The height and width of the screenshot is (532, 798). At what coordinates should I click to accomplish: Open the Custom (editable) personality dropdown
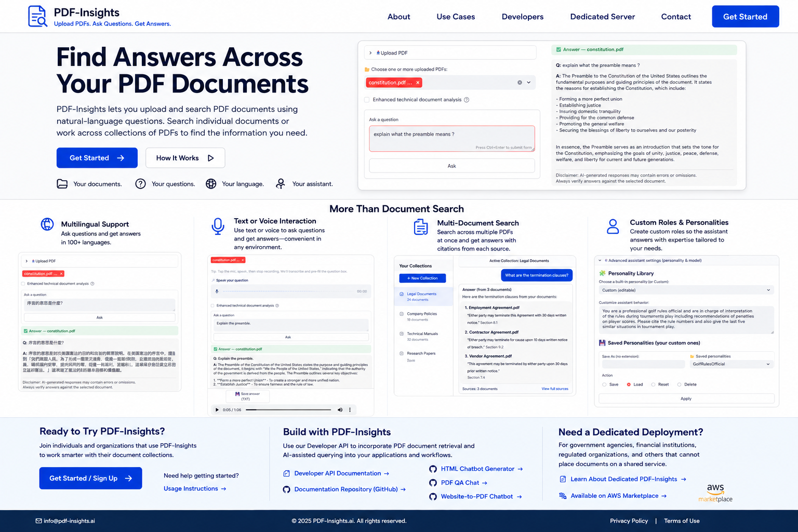(x=686, y=290)
